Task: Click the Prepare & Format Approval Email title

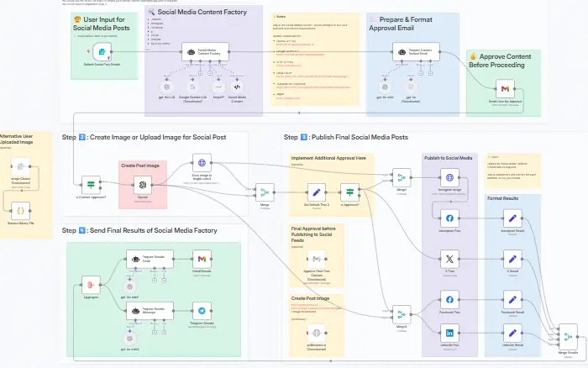Action: click(401, 24)
